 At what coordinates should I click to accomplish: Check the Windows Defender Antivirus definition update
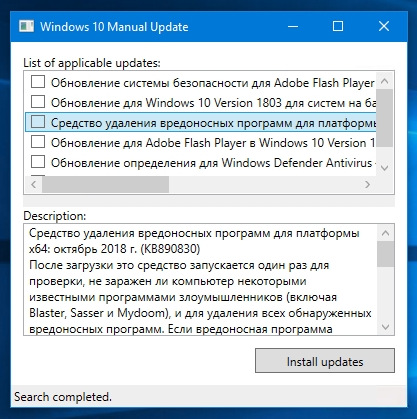[38, 162]
